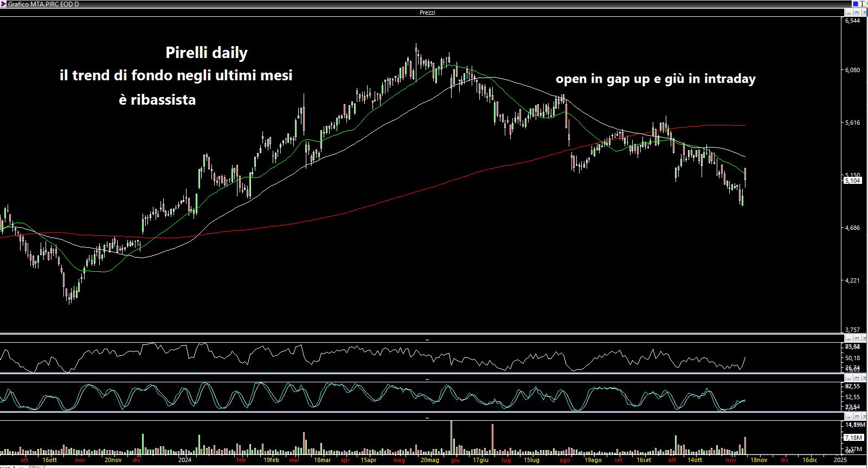868x468 pixels.
Task: Close the volume pane showing 7,18M
Action: click(x=864, y=417)
